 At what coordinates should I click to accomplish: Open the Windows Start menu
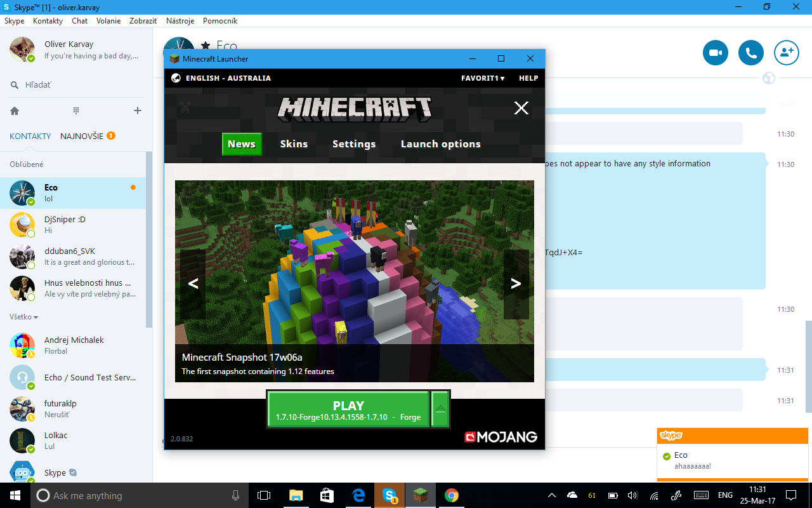click(x=15, y=495)
